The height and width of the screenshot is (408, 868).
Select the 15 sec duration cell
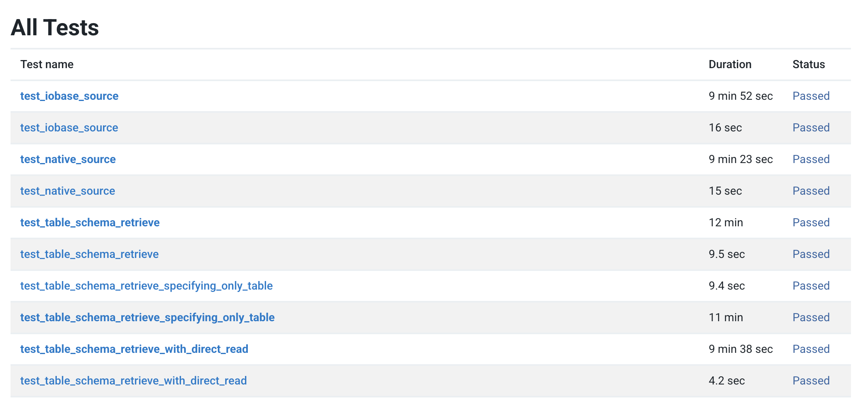click(725, 191)
